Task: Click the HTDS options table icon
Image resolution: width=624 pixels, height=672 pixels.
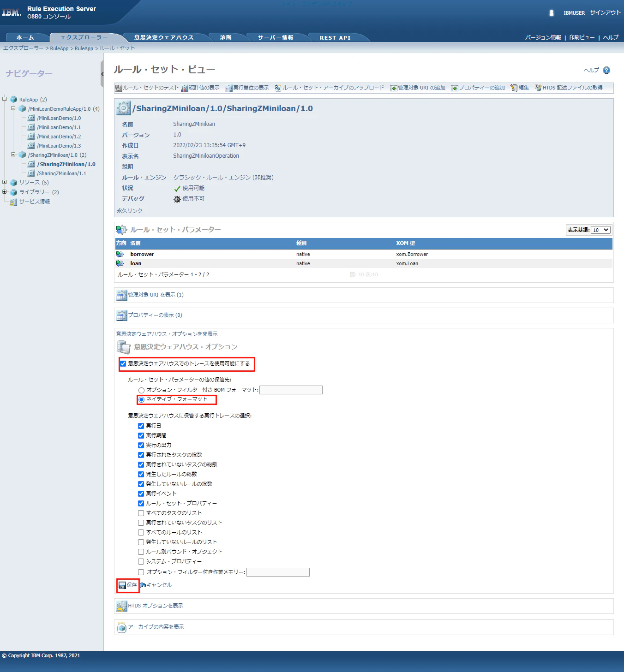Action: tap(122, 606)
